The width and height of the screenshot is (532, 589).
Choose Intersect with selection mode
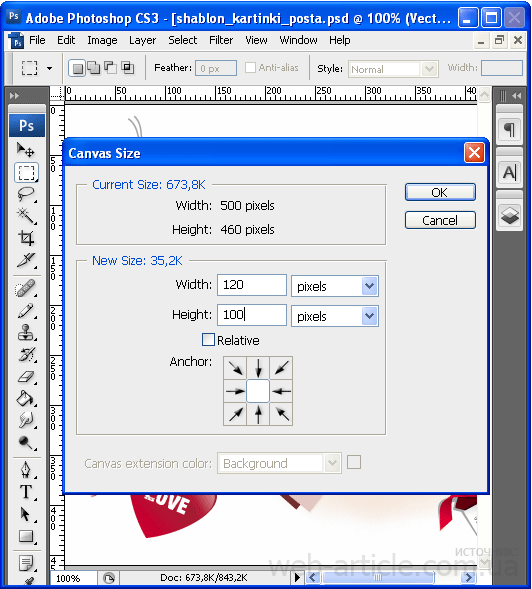(127, 68)
